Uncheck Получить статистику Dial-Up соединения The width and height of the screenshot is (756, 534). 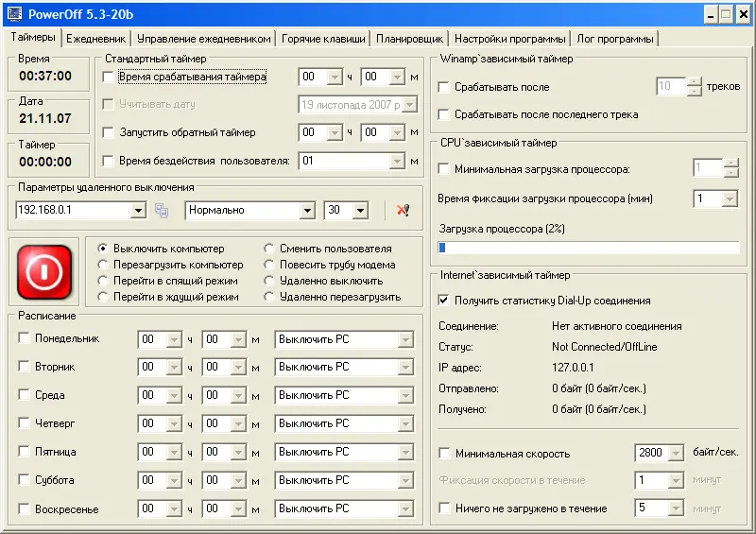(443, 300)
